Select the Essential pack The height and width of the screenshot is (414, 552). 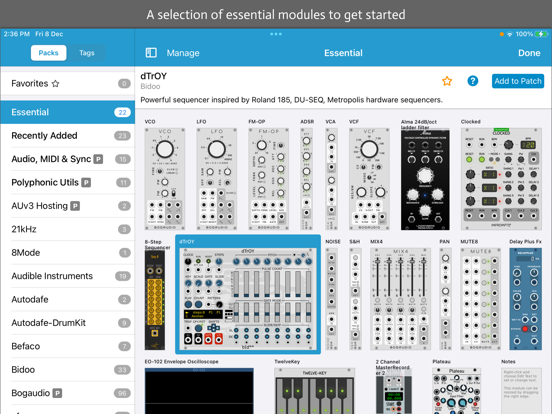click(68, 112)
